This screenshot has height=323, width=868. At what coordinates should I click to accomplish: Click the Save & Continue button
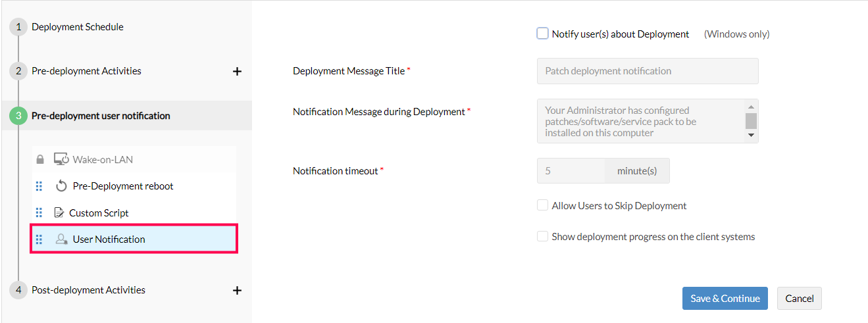725,298
